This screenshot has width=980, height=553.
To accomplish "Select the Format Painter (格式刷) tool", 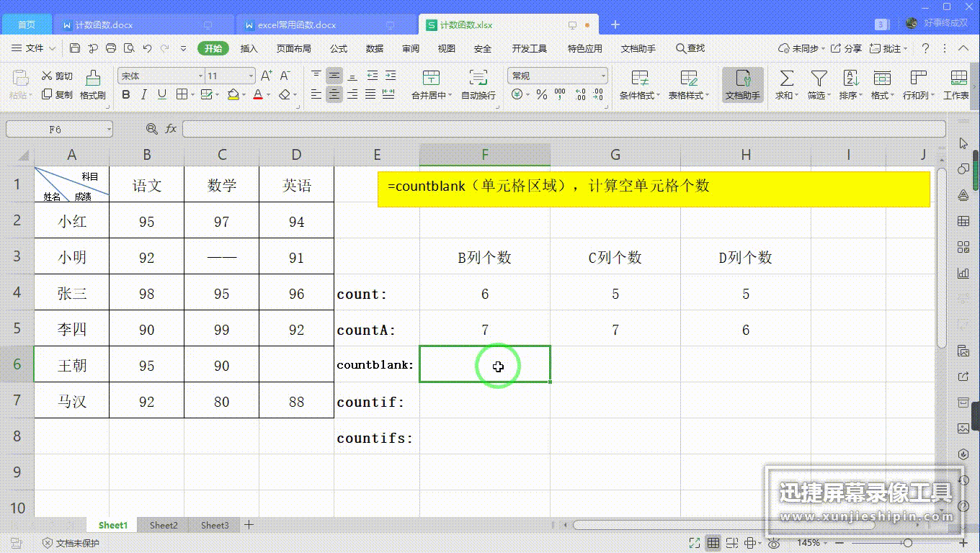I will (93, 85).
